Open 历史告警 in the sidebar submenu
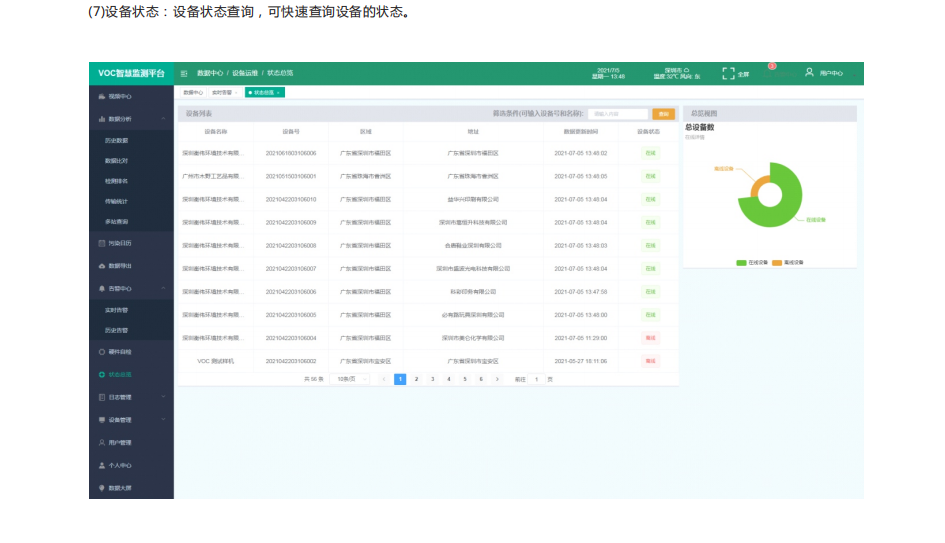 [x=117, y=331]
